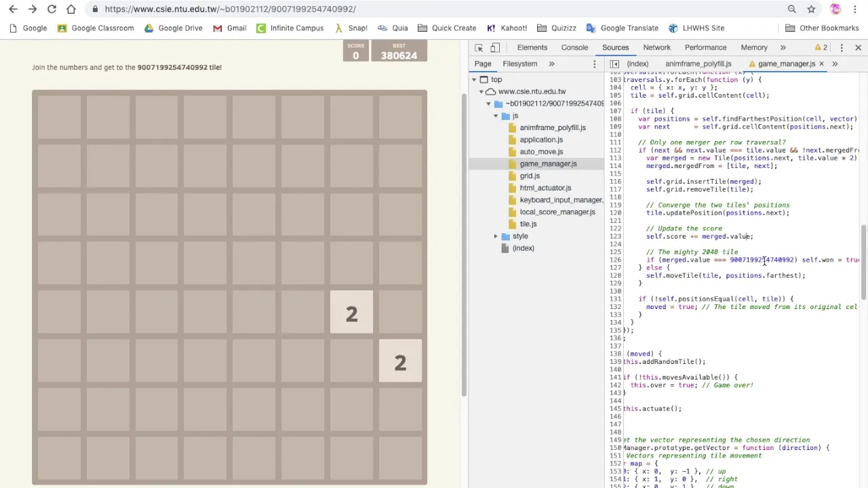Open the navigator pane three-dot menu
868x488 pixels.
click(x=595, y=64)
